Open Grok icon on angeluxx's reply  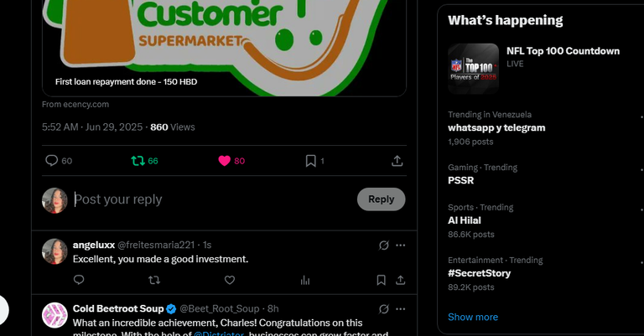click(383, 246)
